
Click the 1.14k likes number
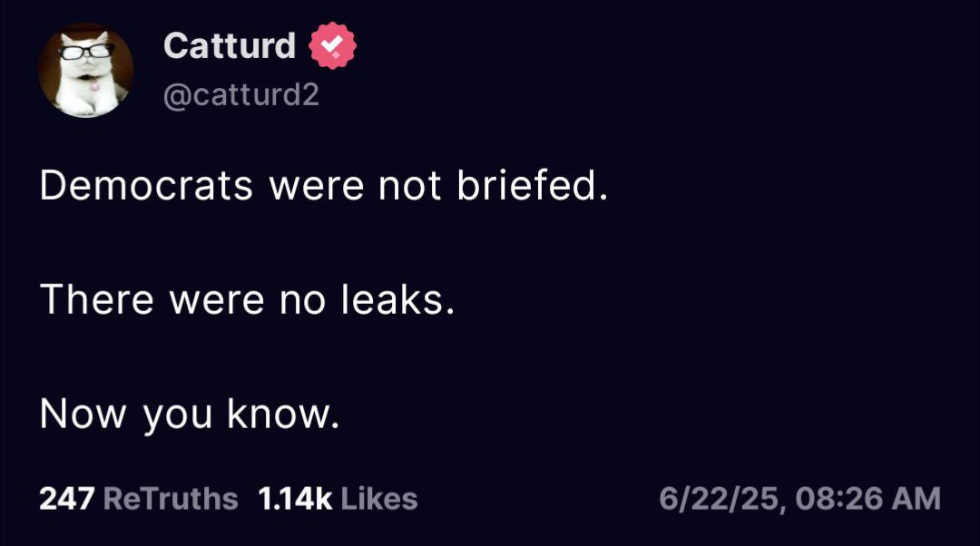pos(295,499)
